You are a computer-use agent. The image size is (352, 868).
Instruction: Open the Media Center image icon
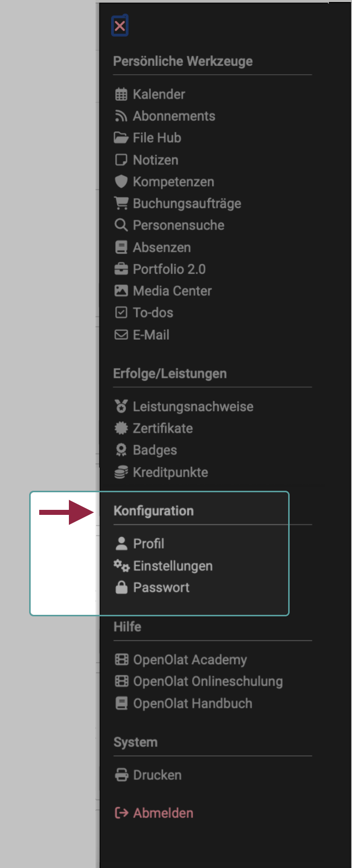(121, 290)
